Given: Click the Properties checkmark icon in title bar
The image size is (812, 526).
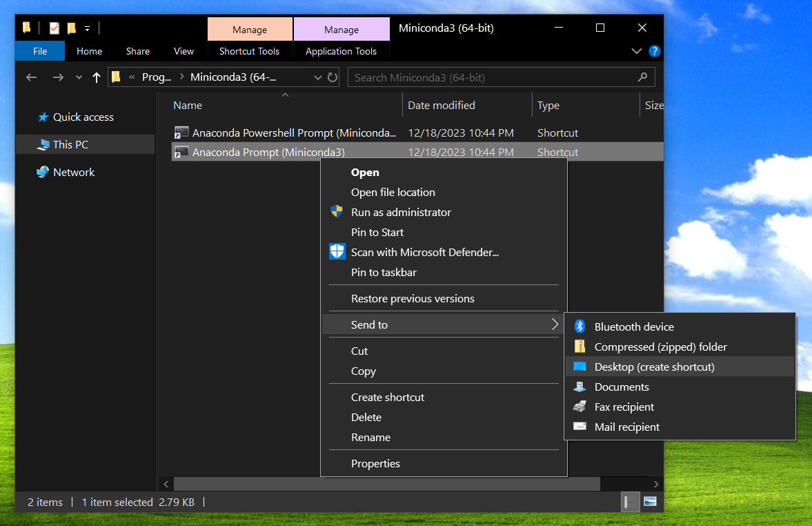Looking at the screenshot, I should [x=55, y=28].
